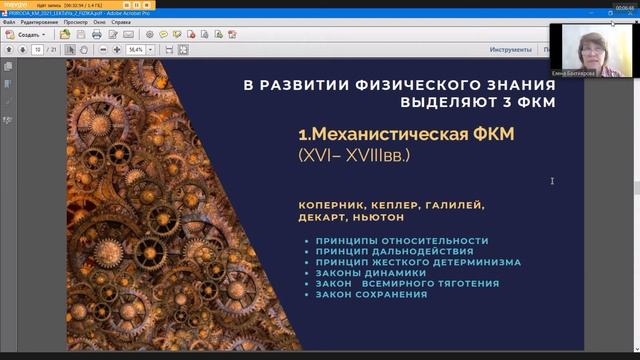Screen dimensions: 640x360
Task: Open the Окно menu
Action: [99, 22]
